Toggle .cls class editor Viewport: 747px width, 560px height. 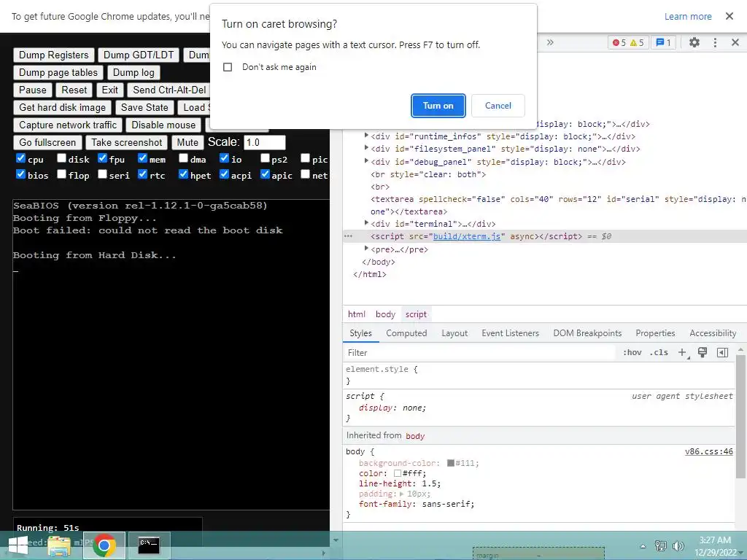[x=659, y=352]
